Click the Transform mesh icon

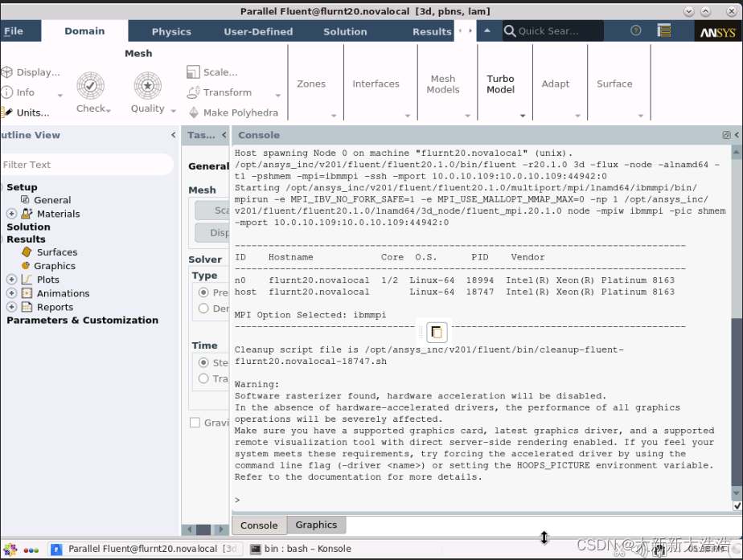click(x=194, y=92)
